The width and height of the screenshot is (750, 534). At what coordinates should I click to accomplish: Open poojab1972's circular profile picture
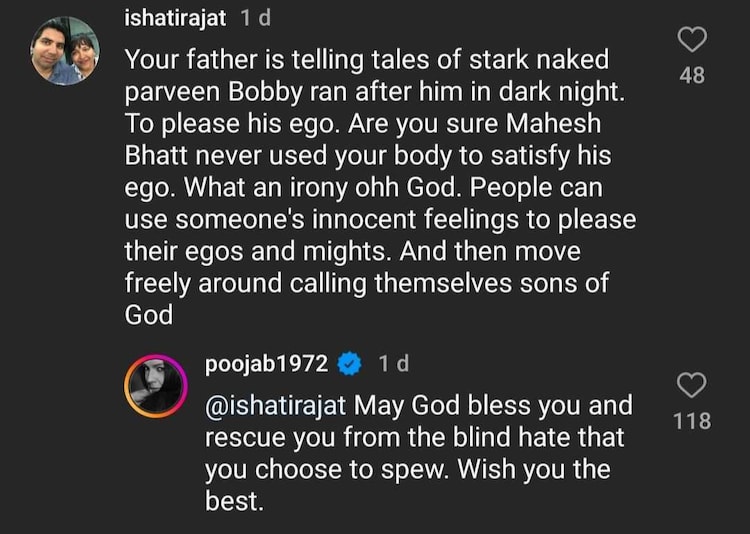pos(157,386)
